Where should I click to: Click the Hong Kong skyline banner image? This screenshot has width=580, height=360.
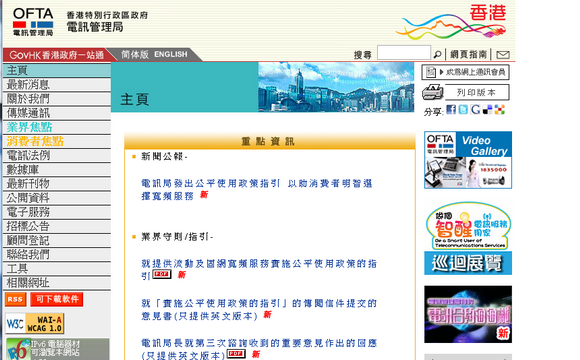pos(336,87)
